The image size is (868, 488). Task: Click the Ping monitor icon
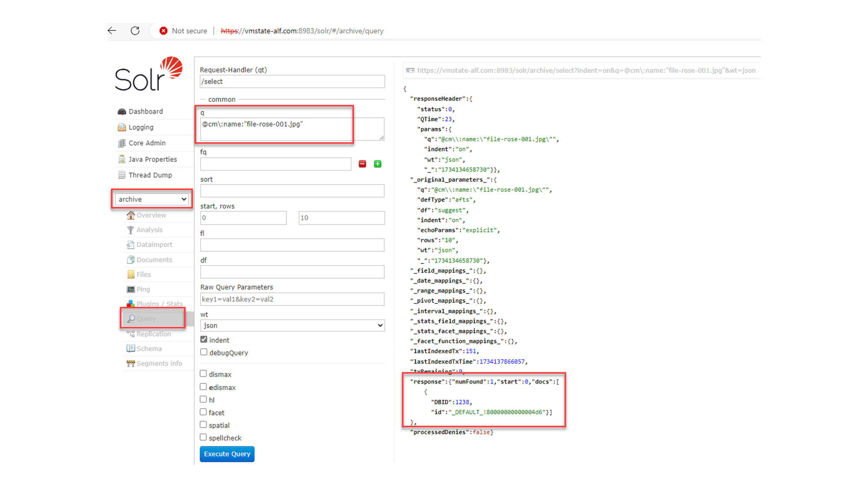click(x=131, y=289)
